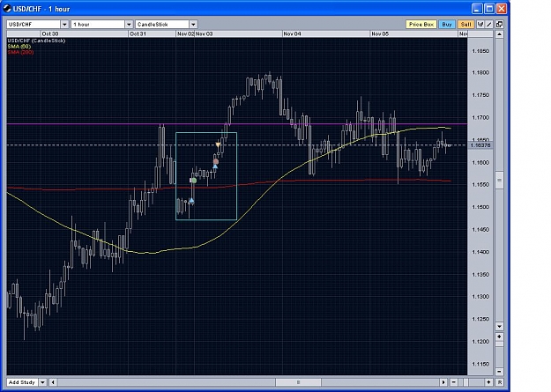Click the horizontal zoom out minus button
The image size is (551, 392).
[454, 382]
